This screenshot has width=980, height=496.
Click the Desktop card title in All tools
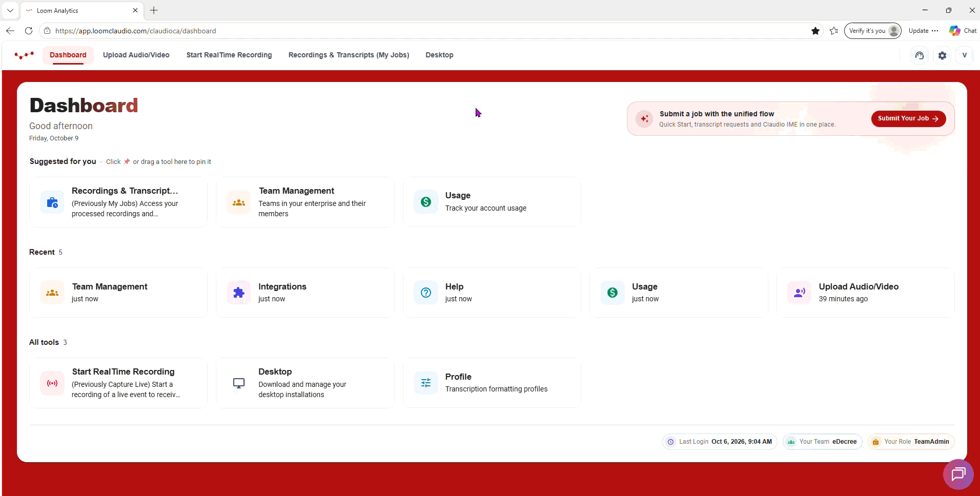tap(275, 371)
